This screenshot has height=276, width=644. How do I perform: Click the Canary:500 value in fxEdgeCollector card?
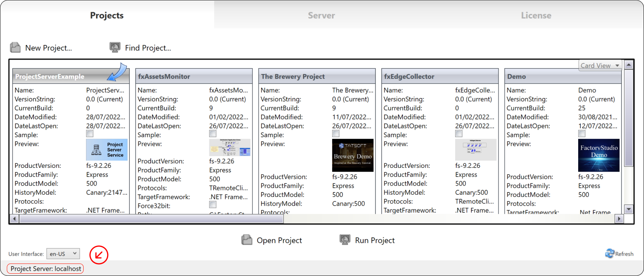tap(471, 192)
